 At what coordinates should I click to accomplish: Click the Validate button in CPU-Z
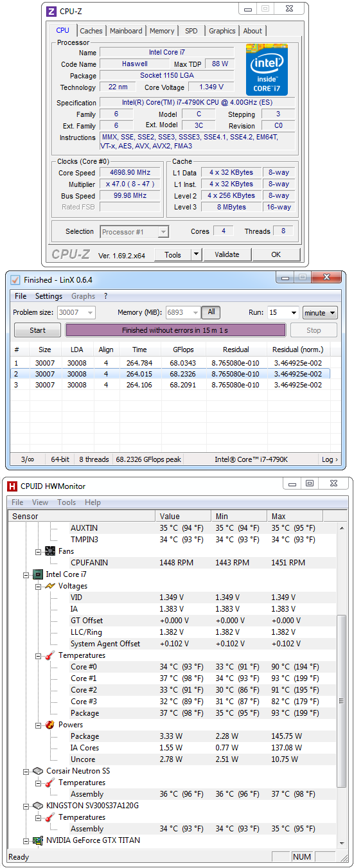[227, 254]
